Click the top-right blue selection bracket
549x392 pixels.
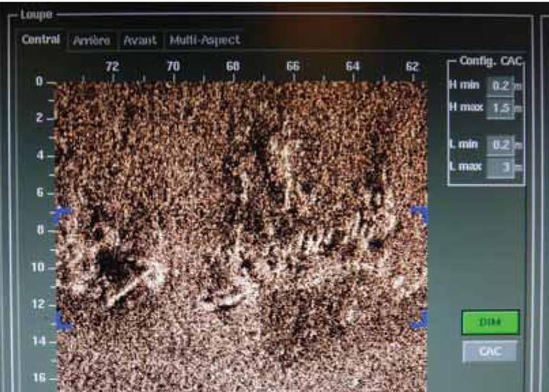(419, 213)
